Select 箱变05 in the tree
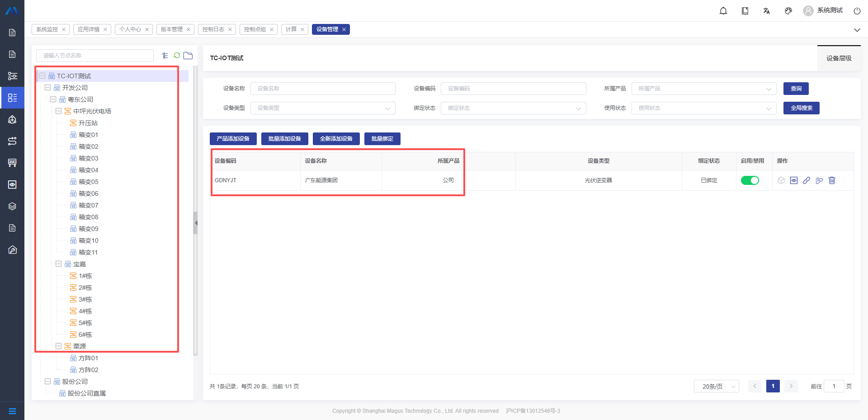This screenshot has height=420, width=868. [88, 182]
